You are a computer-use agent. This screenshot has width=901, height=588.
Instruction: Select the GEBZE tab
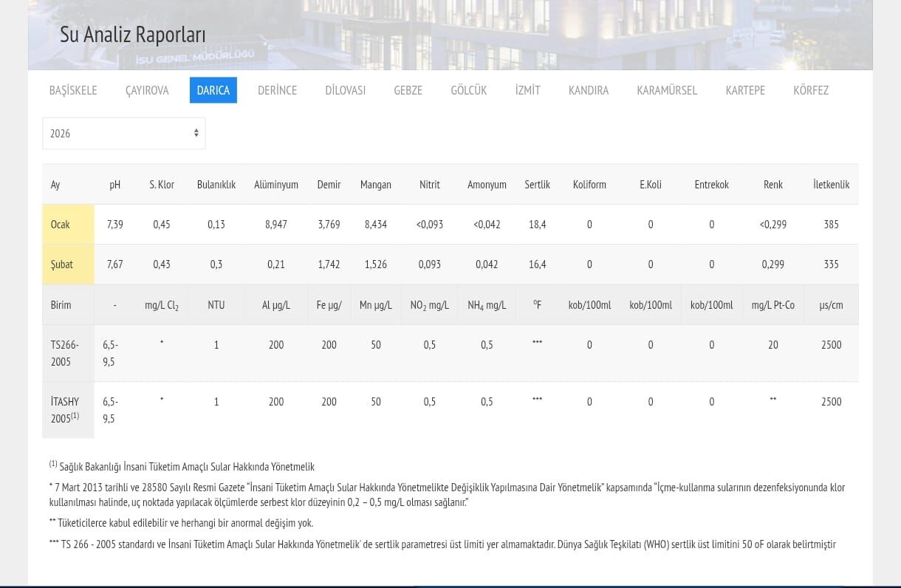tap(408, 90)
